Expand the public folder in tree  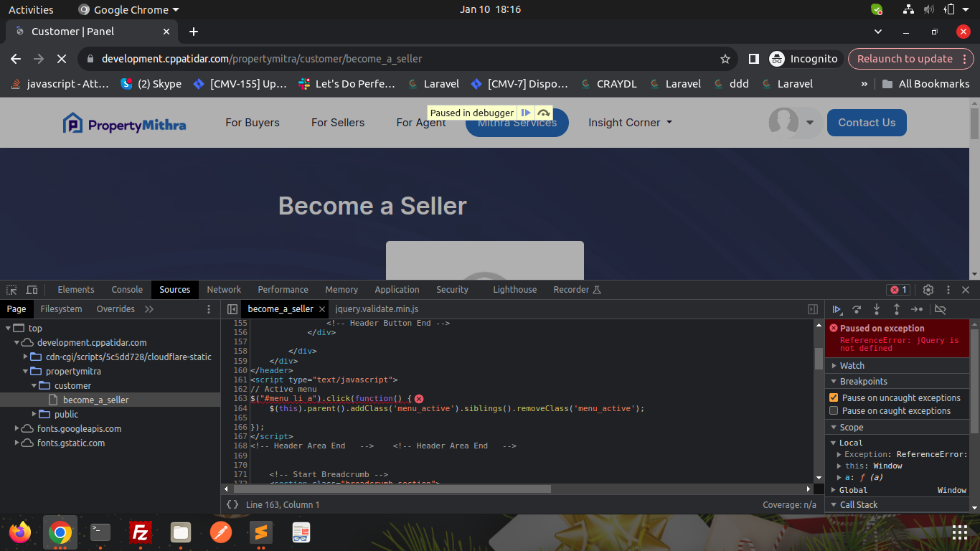tap(34, 414)
